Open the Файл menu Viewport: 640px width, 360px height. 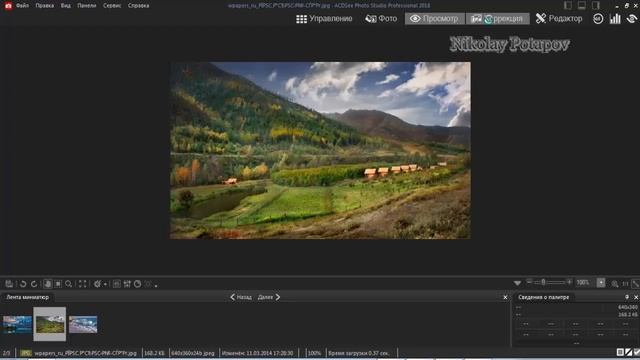(x=22, y=6)
